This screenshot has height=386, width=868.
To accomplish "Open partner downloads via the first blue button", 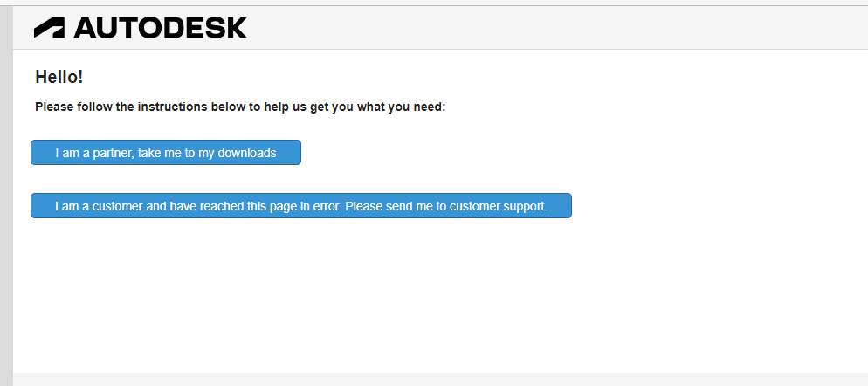I will [166, 152].
